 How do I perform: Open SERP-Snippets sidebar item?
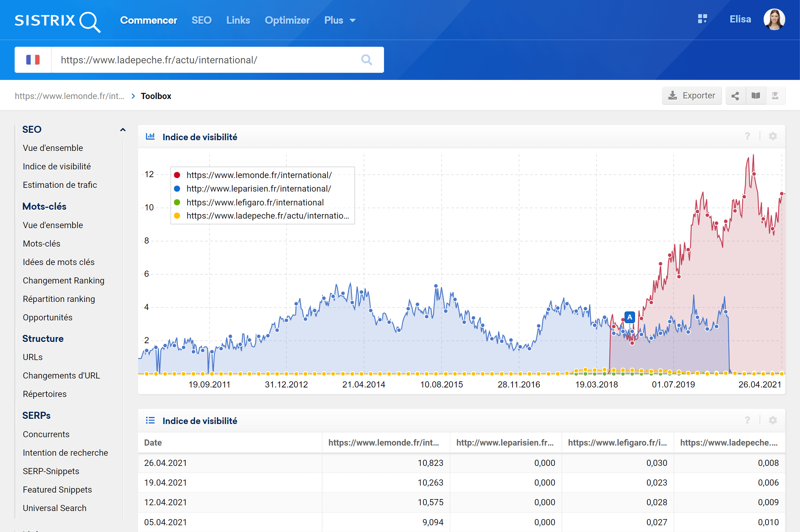[x=51, y=471]
